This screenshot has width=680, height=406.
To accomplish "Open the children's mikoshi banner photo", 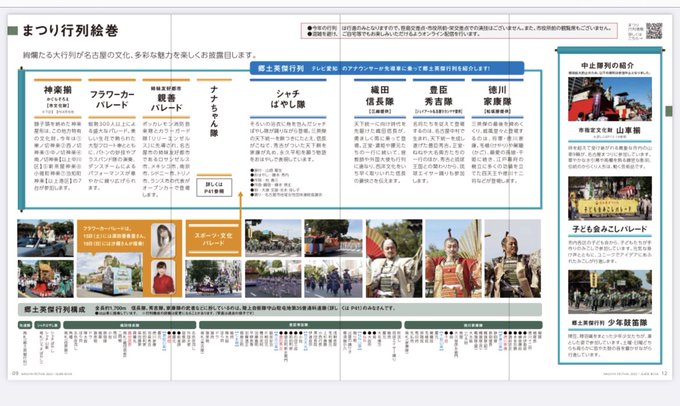I will coord(610,198).
